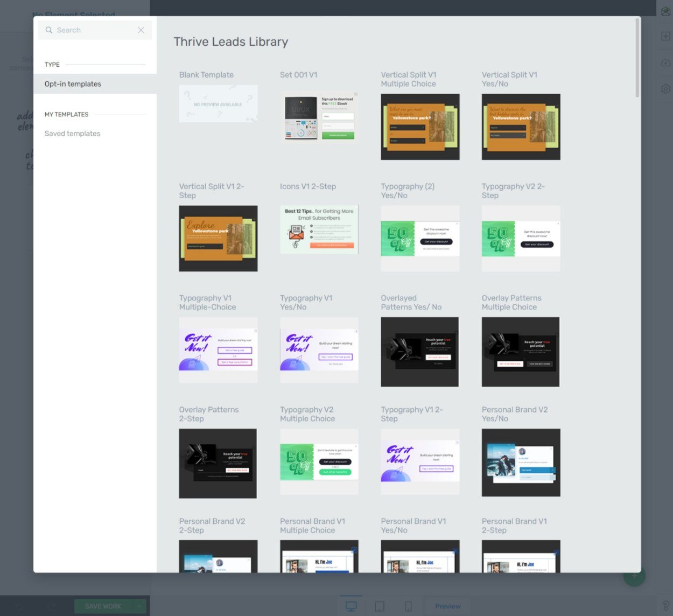Click the Save Work button
673x616 pixels.
[x=103, y=606]
